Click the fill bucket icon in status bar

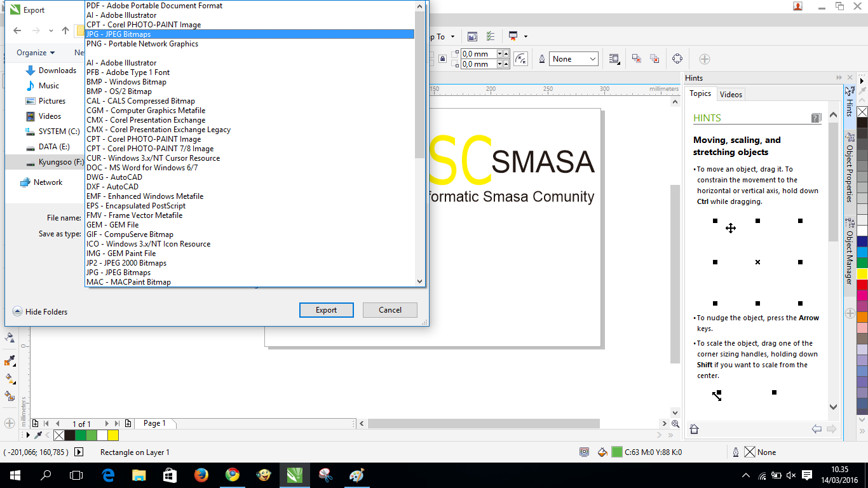tap(603, 452)
